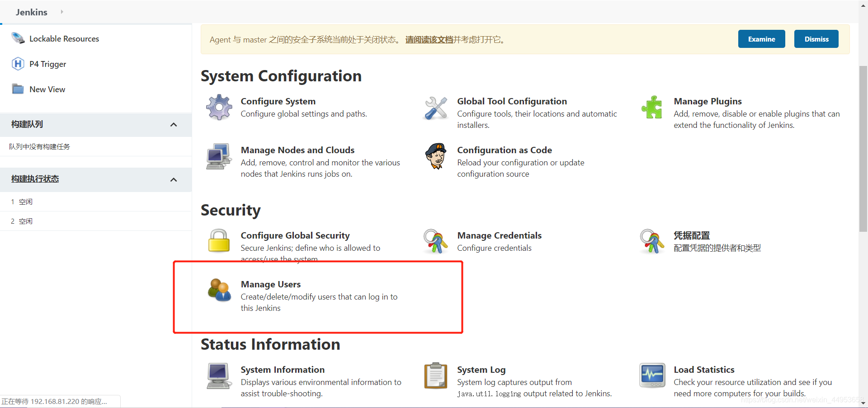868x408 pixels.
Task: Expand the Jenkins breadcrumb arrow
Action: click(x=62, y=12)
